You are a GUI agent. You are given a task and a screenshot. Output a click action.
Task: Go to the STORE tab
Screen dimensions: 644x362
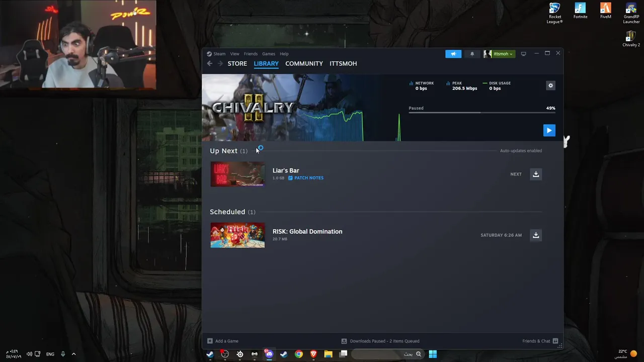[237, 63]
